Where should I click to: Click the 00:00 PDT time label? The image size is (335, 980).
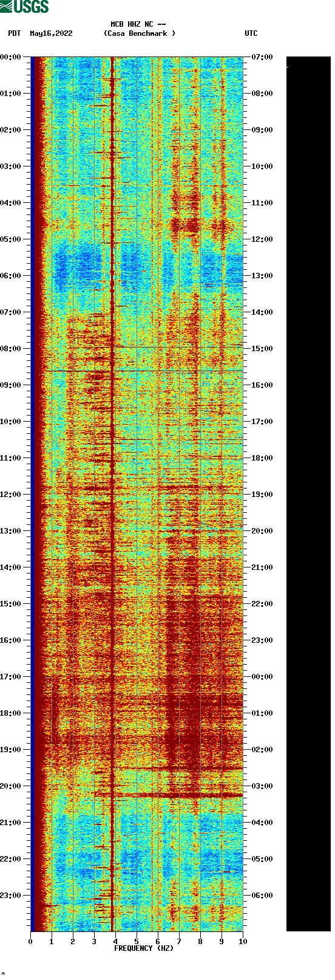pos(10,57)
